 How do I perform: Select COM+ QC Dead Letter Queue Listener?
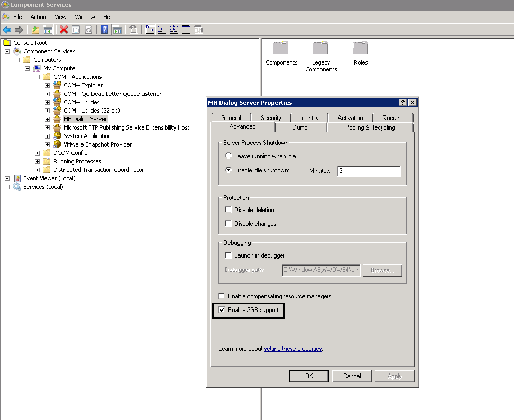113,94
